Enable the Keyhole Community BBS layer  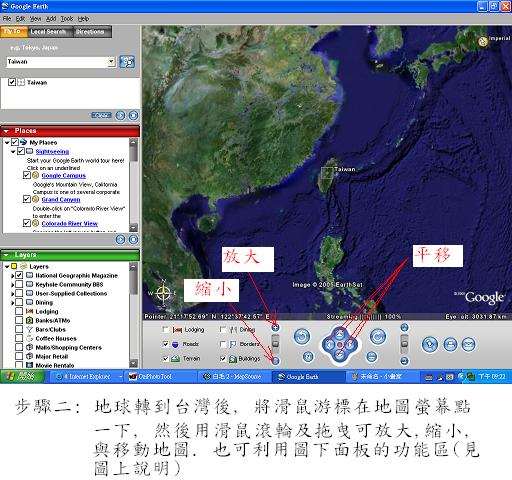point(19,284)
